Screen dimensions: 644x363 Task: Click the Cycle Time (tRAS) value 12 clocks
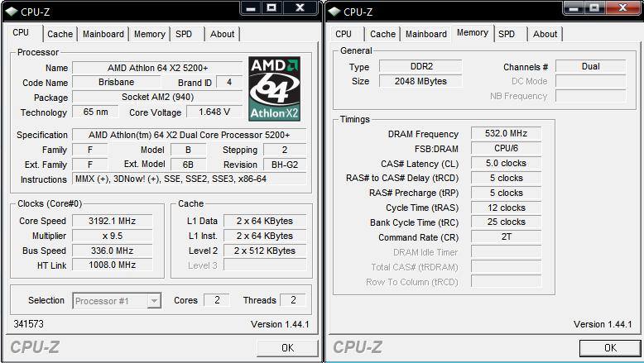coord(506,208)
